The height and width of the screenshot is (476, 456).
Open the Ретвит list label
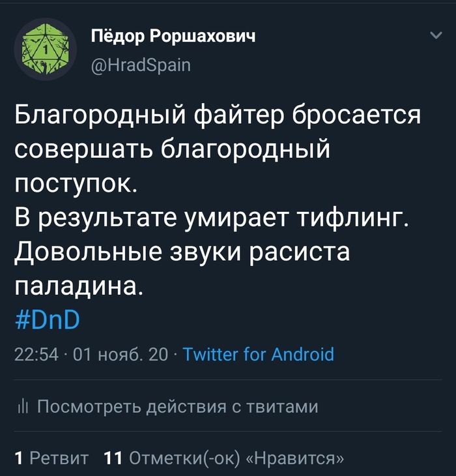coord(60,458)
